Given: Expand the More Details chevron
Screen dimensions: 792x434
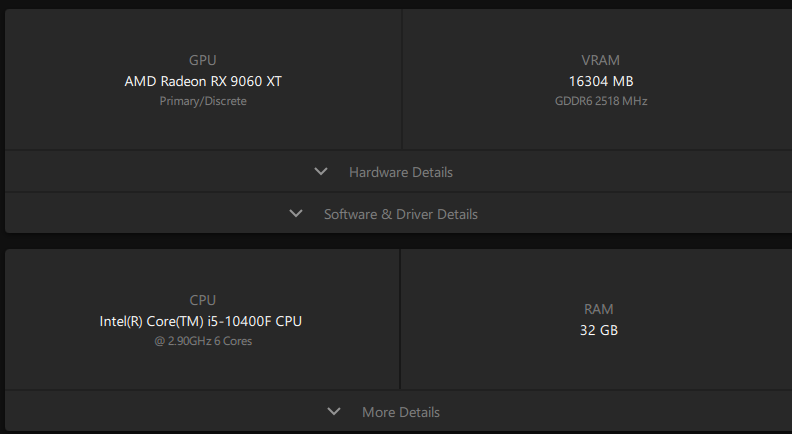Looking at the screenshot, I should coord(334,412).
